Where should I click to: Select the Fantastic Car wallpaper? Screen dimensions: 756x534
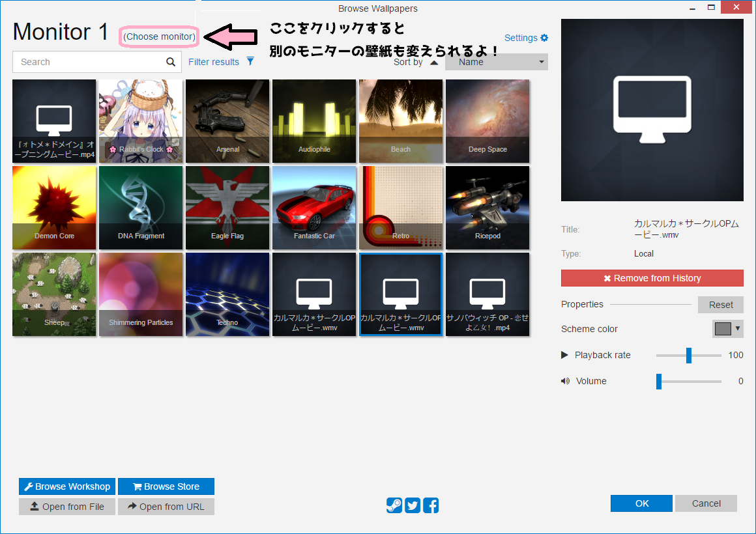tap(314, 208)
